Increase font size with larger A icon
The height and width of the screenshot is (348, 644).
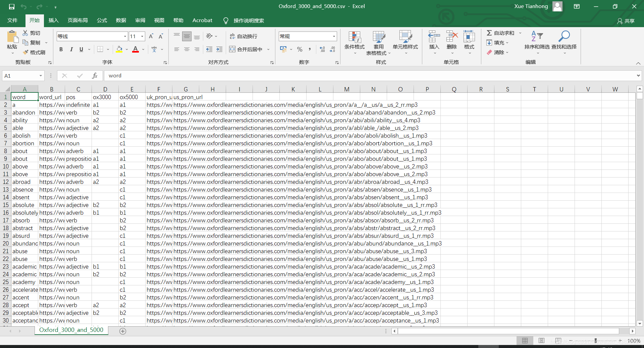(x=151, y=36)
